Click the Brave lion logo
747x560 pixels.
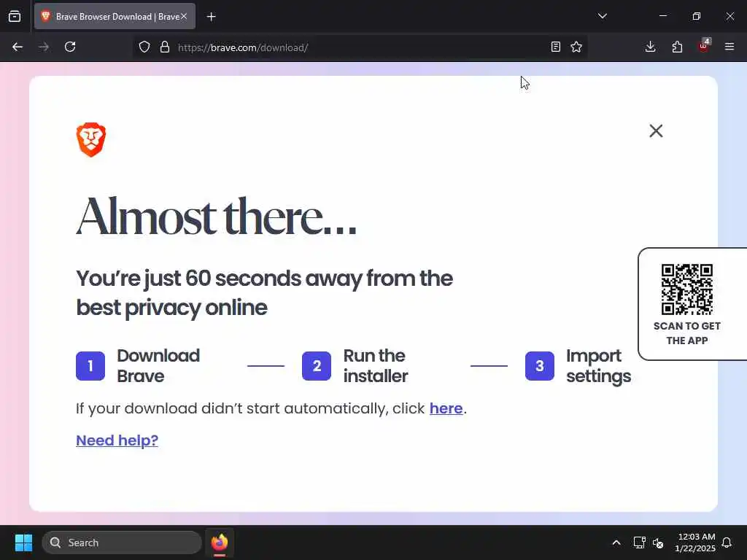(x=91, y=139)
